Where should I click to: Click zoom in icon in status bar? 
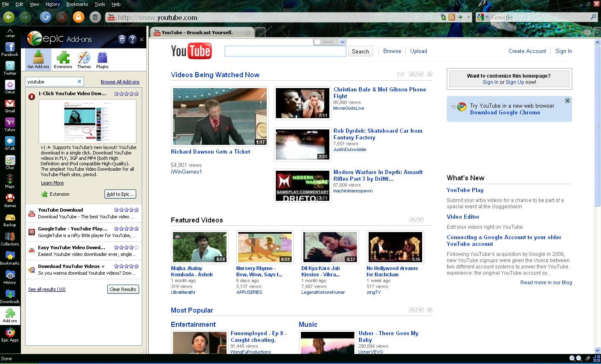click(572, 358)
